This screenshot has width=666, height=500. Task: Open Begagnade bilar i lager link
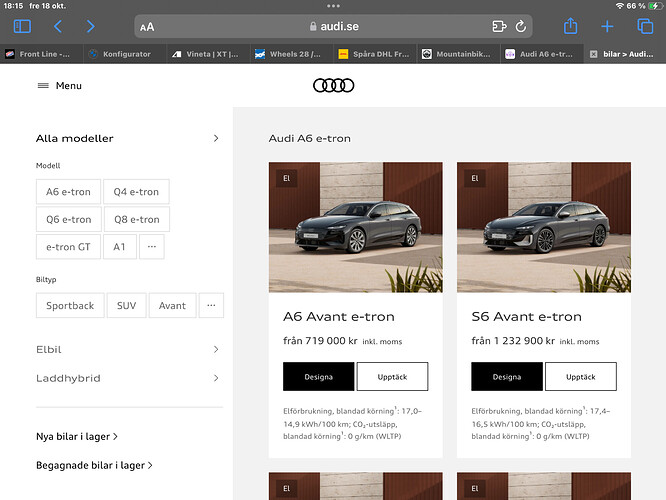pyautogui.click(x=94, y=465)
